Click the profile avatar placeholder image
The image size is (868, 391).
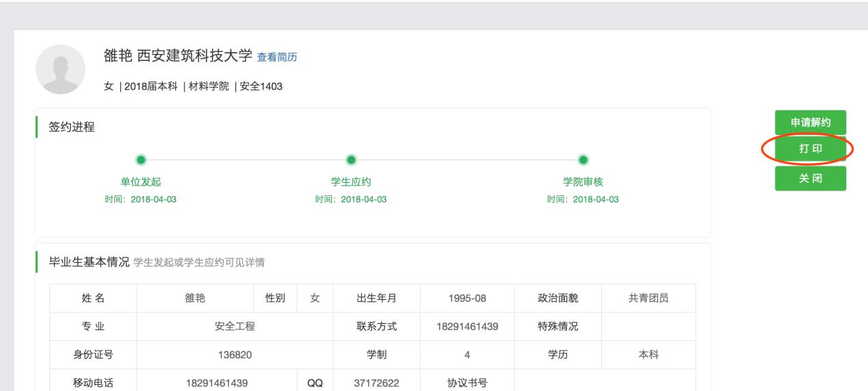60,70
